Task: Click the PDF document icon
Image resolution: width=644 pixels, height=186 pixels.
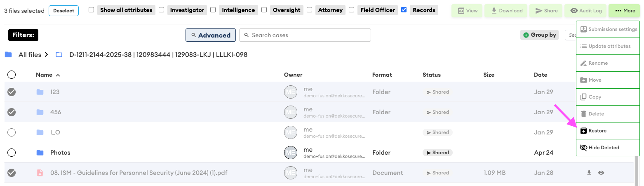Action: tap(40, 173)
